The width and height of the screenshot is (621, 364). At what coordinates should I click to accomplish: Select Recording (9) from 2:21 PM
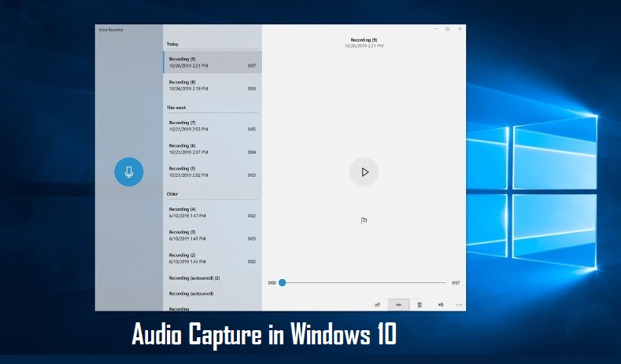coord(213,62)
